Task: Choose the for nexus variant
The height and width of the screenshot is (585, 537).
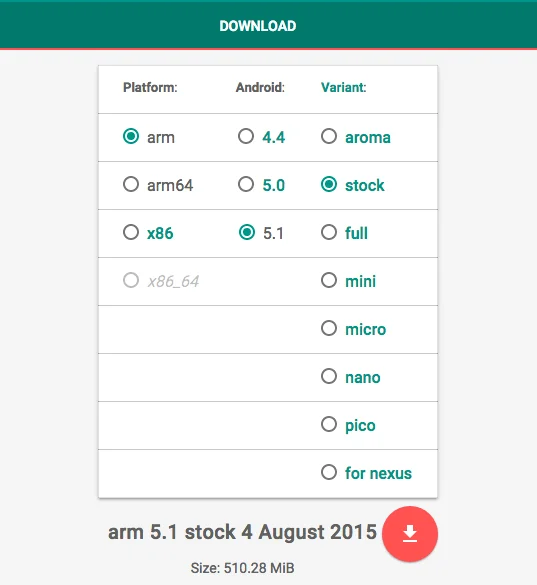Action: (329, 472)
